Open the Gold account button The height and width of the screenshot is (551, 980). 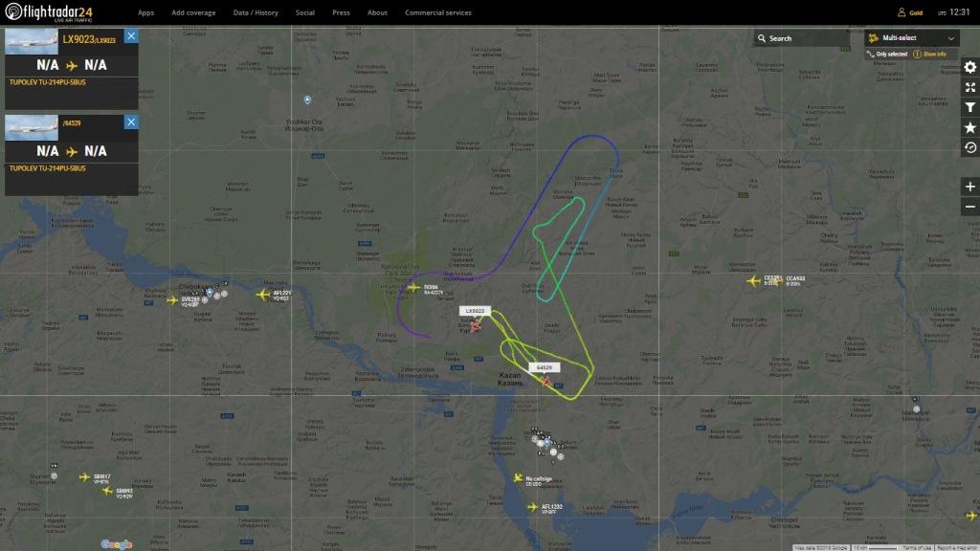[910, 12]
